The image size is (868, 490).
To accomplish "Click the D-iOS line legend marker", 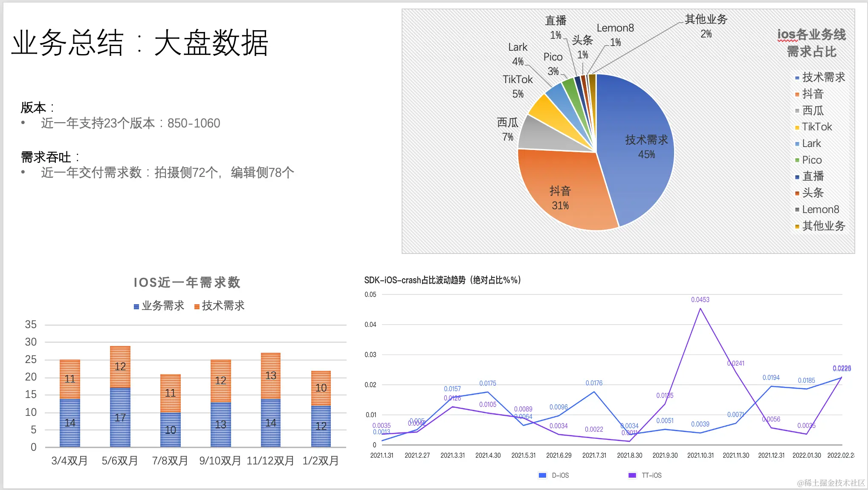I will [542, 475].
